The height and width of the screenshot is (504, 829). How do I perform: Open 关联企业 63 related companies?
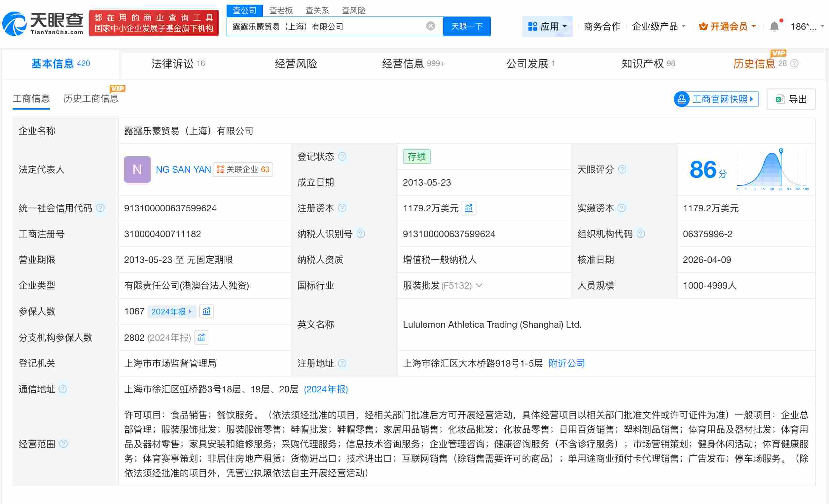pyautogui.click(x=243, y=169)
